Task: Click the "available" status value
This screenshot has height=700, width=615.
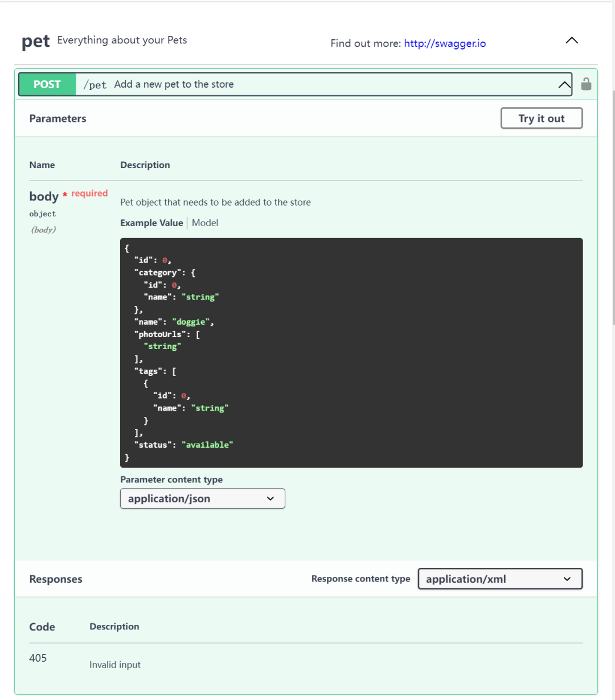Action: click(207, 445)
